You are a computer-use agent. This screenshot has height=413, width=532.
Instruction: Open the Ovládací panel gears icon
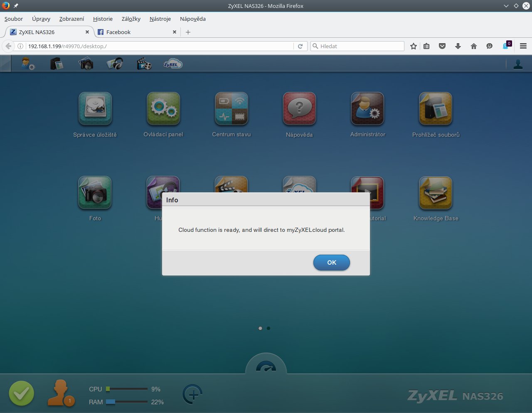point(163,108)
